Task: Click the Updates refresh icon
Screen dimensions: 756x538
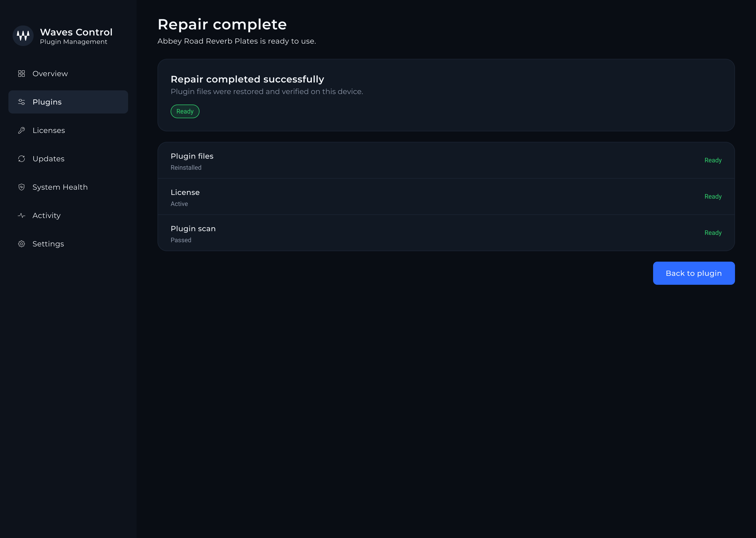Action: (x=22, y=159)
